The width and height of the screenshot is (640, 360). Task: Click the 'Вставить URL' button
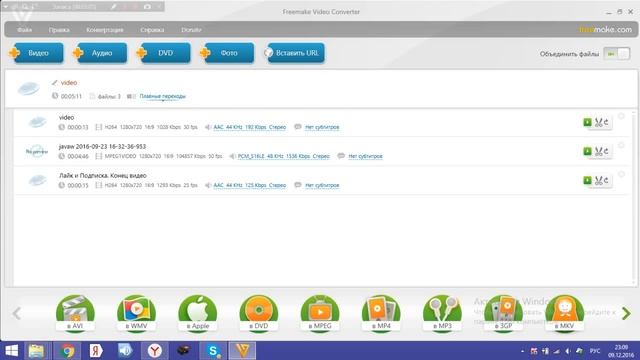tap(294, 53)
